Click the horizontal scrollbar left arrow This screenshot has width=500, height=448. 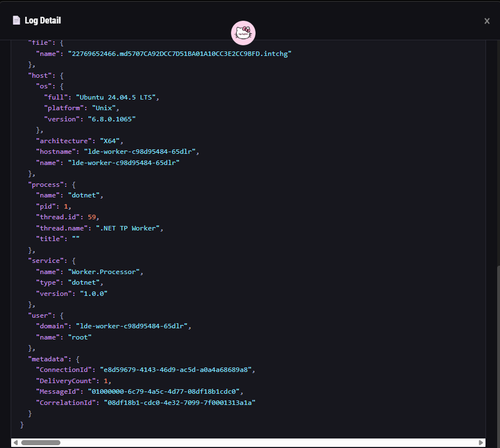16,442
